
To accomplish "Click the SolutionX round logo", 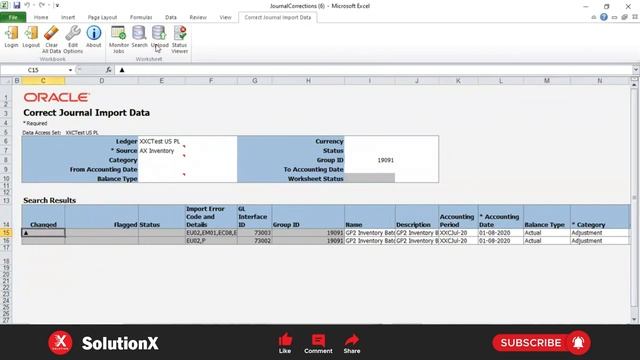I will 60,342.
